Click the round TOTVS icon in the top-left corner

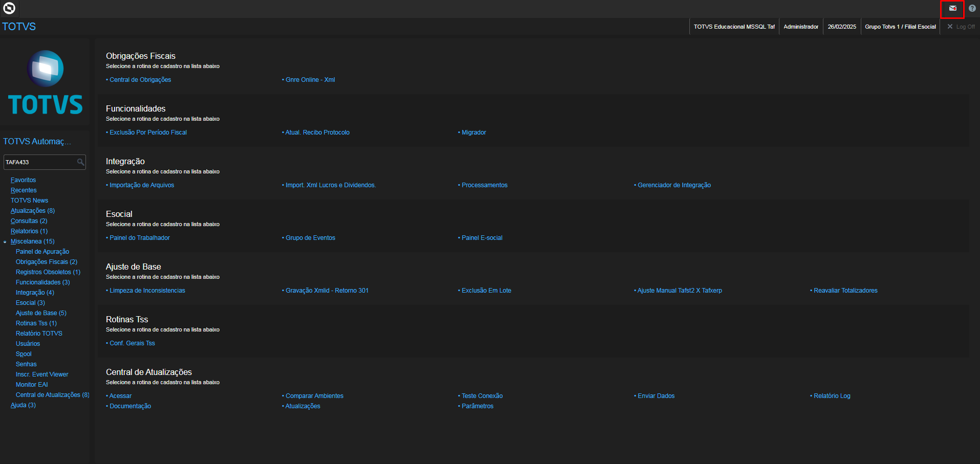(x=9, y=8)
